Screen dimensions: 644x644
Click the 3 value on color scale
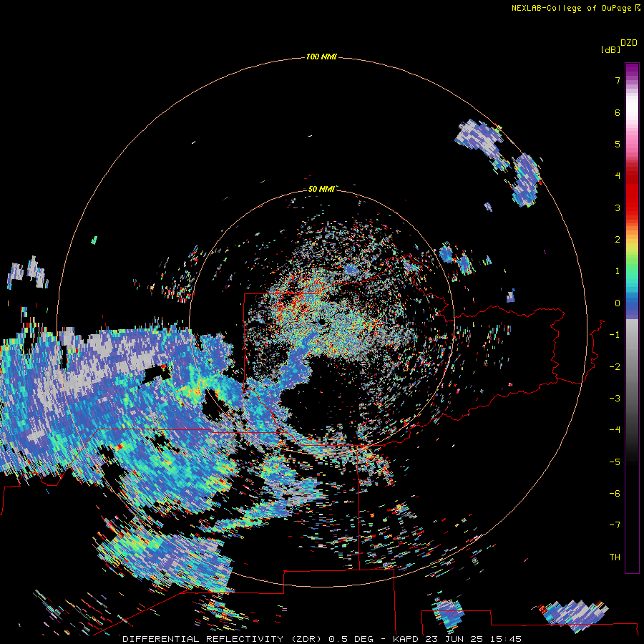pyautogui.click(x=618, y=208)
